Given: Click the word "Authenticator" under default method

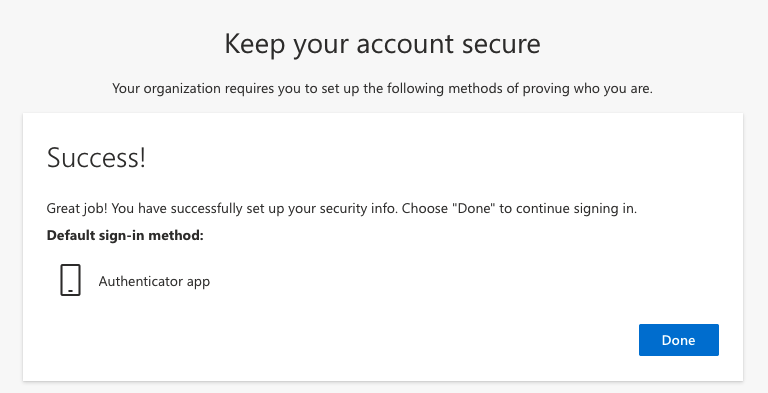Looking at the screenshot, I should pos(141,281).
